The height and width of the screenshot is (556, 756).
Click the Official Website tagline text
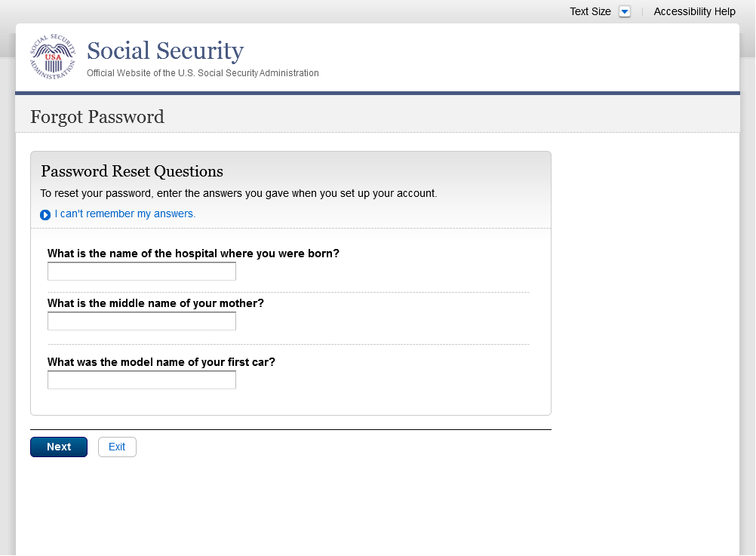click(202, 73)
